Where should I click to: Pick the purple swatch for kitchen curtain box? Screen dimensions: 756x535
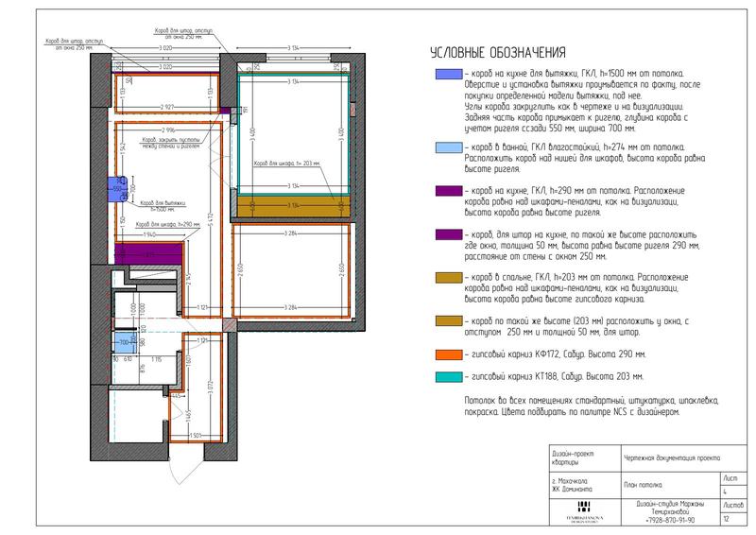[x=448, y=234]
